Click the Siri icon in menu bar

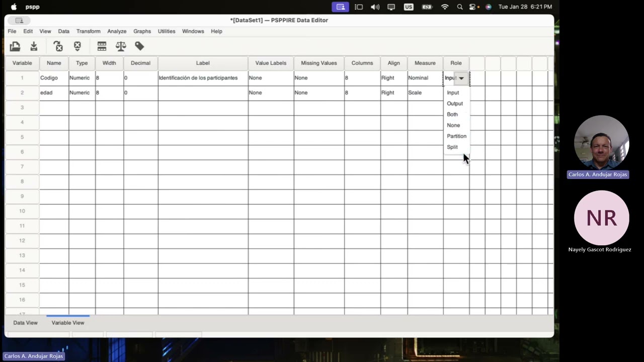488,7
